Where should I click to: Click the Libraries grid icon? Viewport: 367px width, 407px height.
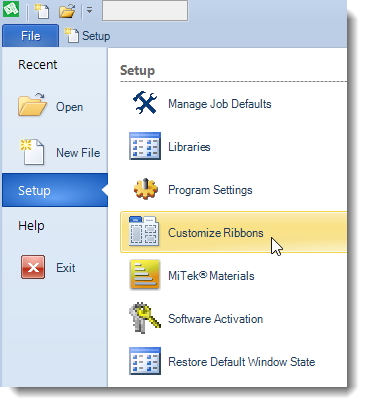pos(145,146)
